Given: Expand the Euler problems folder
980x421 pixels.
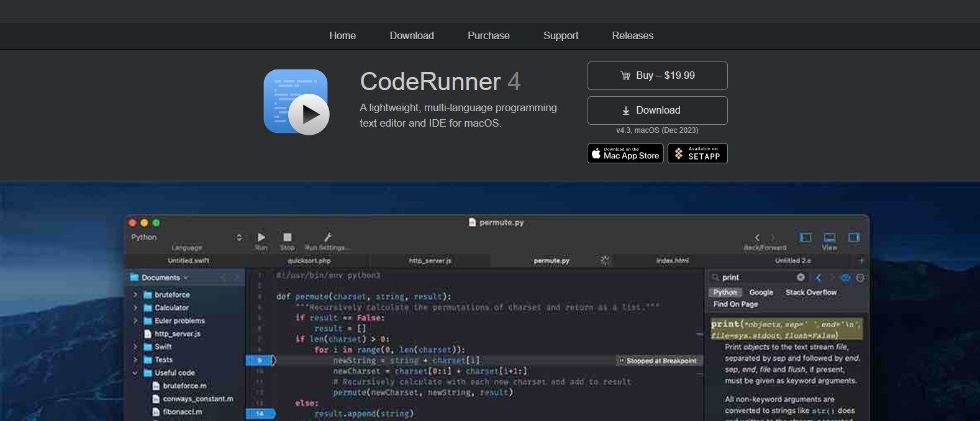Looking at the screenshot, I should (x=135, y=321).
